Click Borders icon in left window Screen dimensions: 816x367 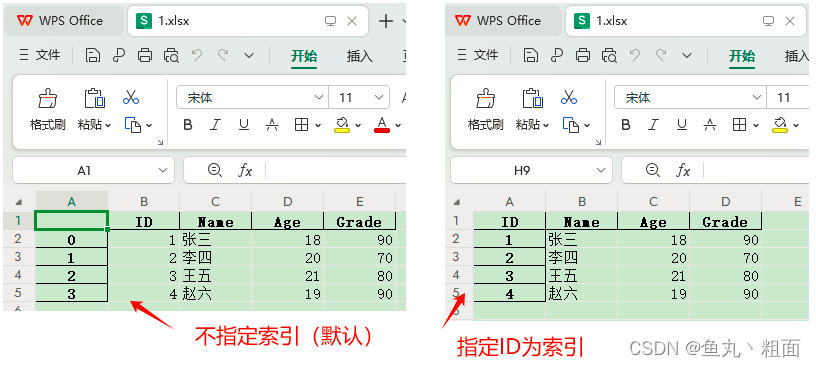pos(301,125)
